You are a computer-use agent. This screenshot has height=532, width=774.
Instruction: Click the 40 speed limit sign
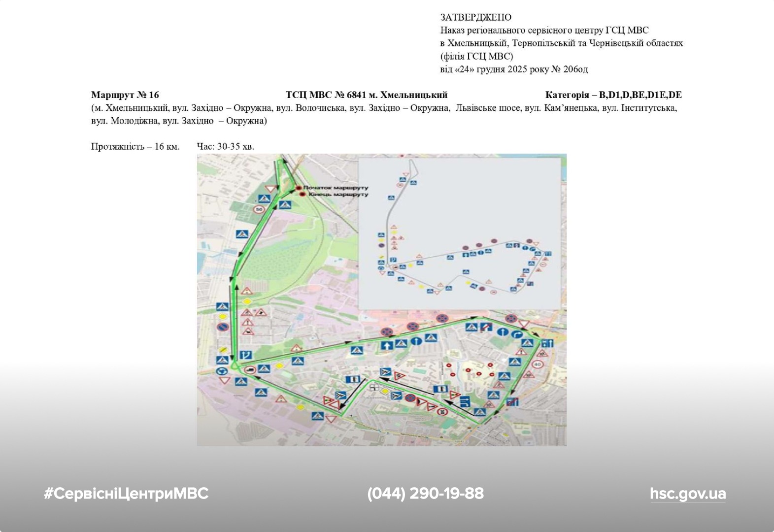(x=538, y=365)
